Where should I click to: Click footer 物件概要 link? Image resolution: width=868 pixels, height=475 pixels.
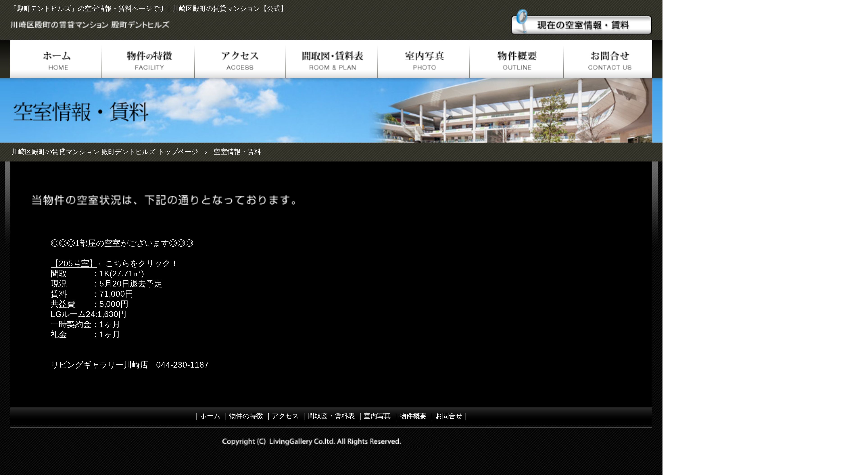click(413, 416)
